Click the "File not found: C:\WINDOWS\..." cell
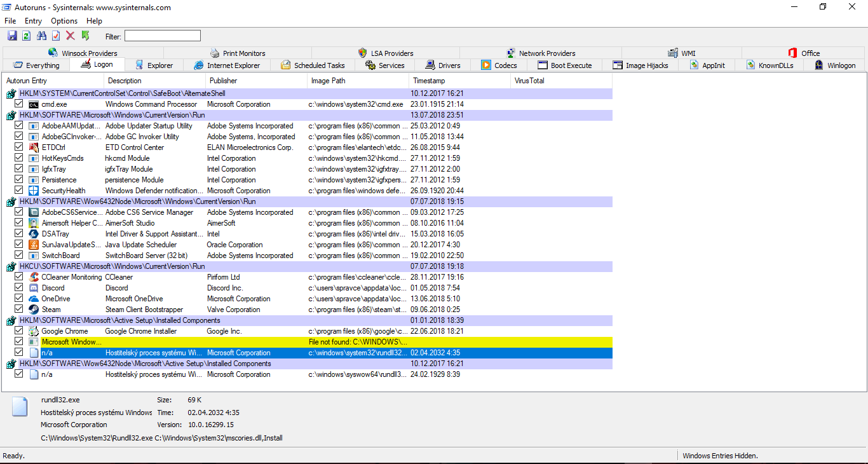 coord(358,342)
